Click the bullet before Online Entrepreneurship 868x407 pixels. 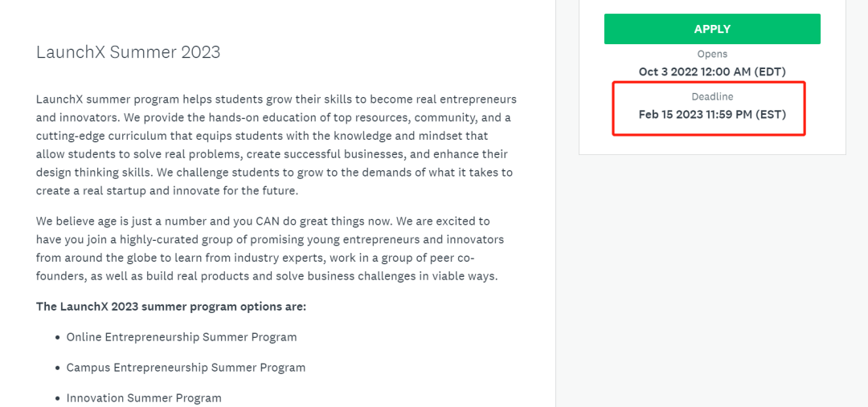pos(58,337)
